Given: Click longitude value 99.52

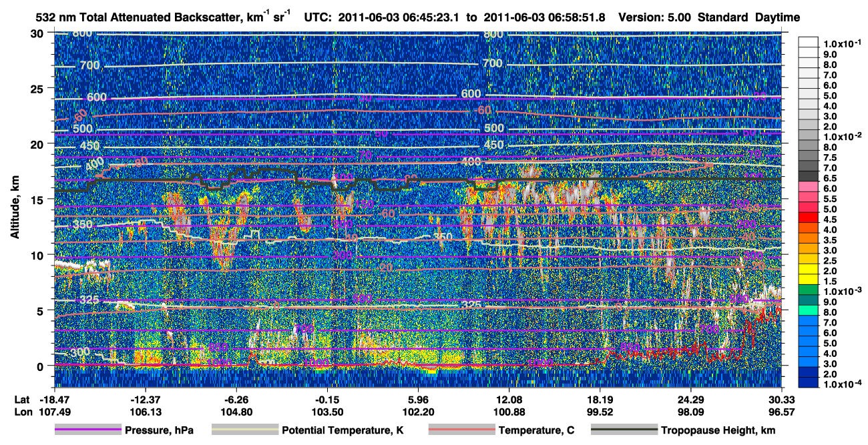Looking at the screenshot, I should 600,412.
